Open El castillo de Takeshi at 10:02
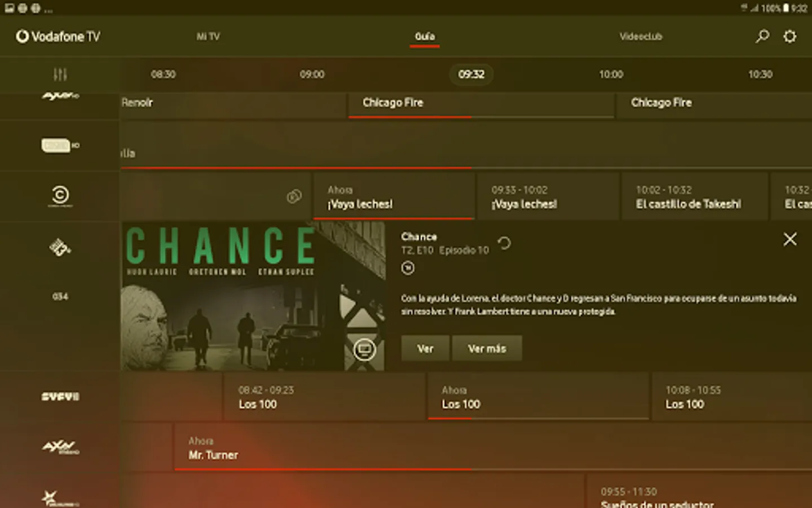The image size is (812, 508). point(694,196)
